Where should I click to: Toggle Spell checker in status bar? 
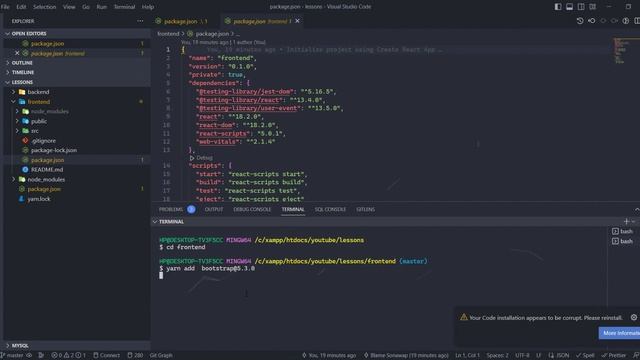585,355
